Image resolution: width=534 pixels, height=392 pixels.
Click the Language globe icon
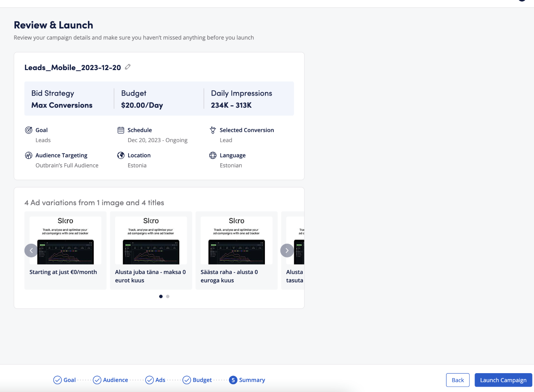pos(213,155)
